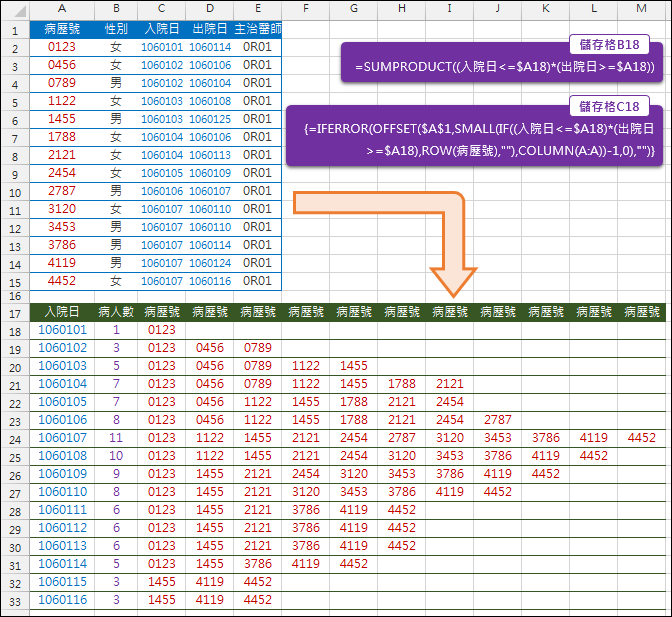Click cell B25 with value 10
This screenshot has width=672, height=617.
(116, 456)
